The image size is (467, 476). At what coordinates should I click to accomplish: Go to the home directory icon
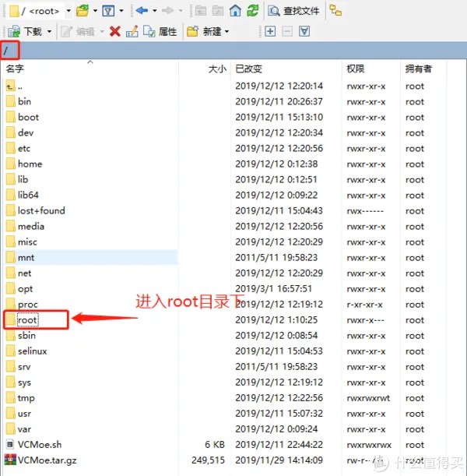click(x=235, y=11)
